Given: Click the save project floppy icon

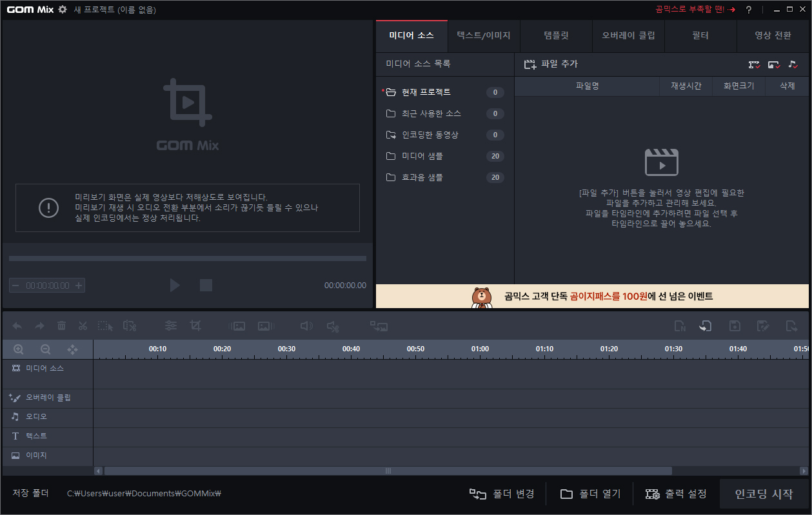Looking at the screenshot, I should pyautogui.click(x=734, y=326).
